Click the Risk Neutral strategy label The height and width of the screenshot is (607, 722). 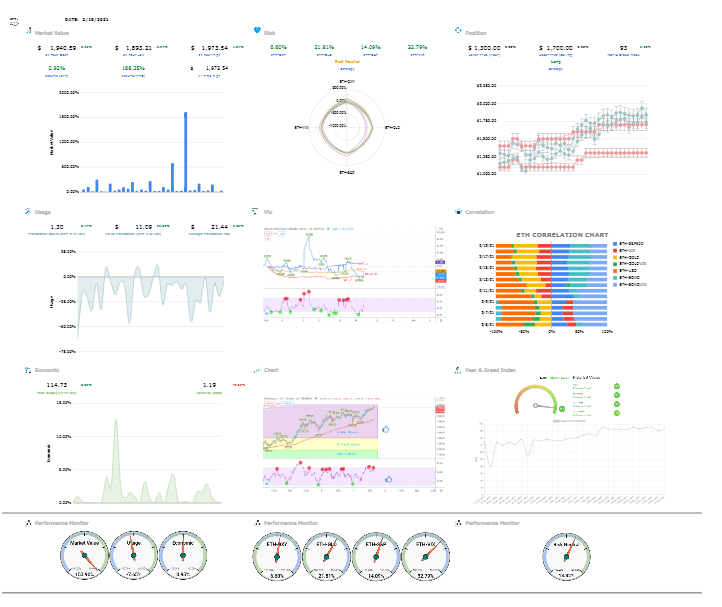coord(347,61)
